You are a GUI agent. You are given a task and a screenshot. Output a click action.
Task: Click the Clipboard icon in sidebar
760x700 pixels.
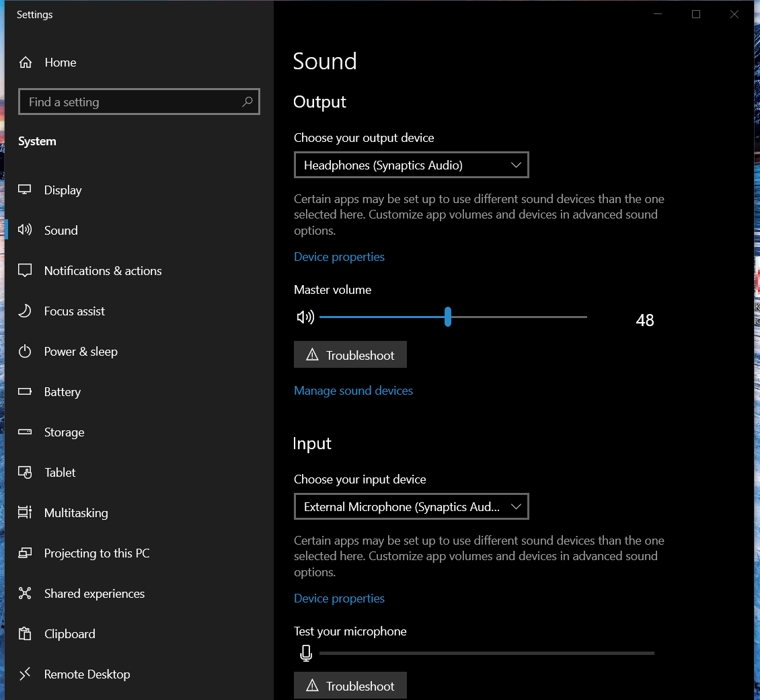point(25,634)
